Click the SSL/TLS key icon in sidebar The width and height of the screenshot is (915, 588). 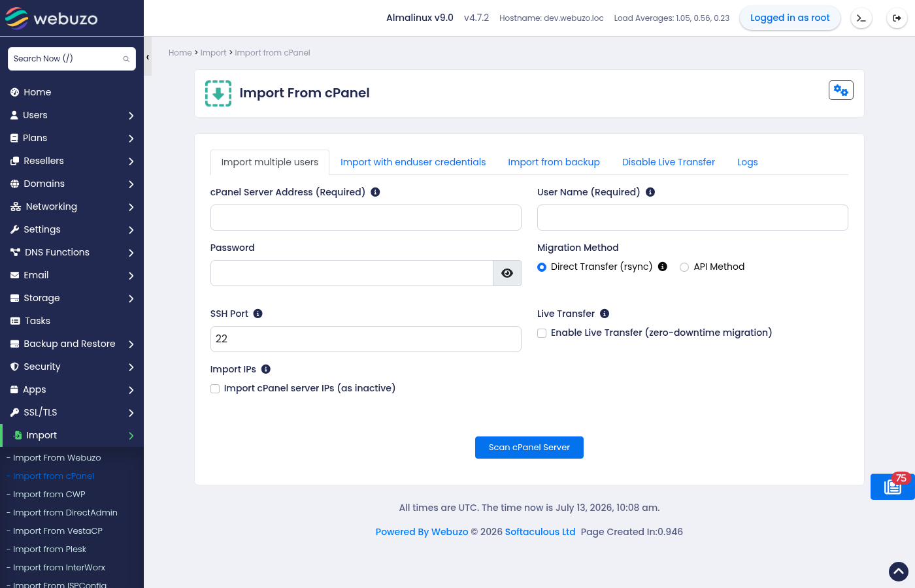tap(15, 412)
